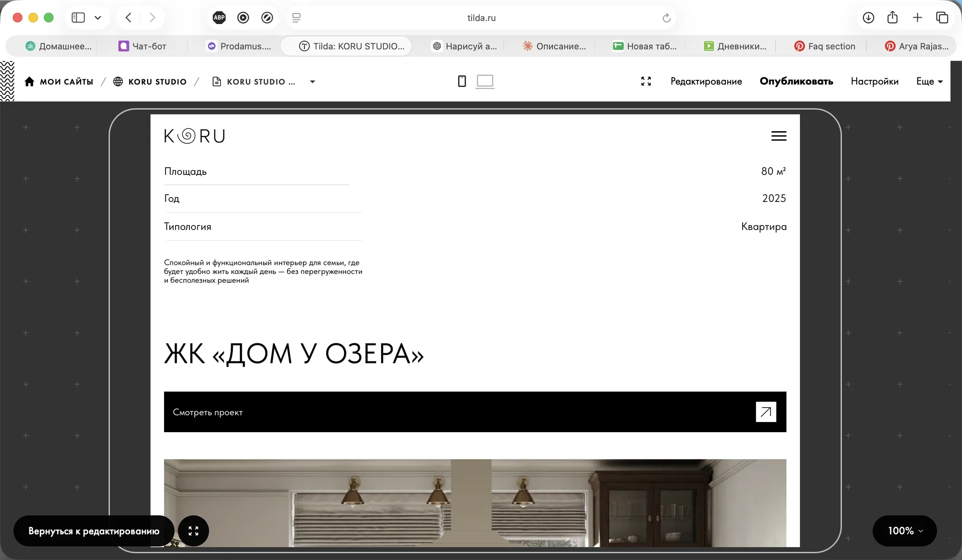Expand the Еще dropdown menu
The width and height of the screenshot is (962, 560).
929,81
